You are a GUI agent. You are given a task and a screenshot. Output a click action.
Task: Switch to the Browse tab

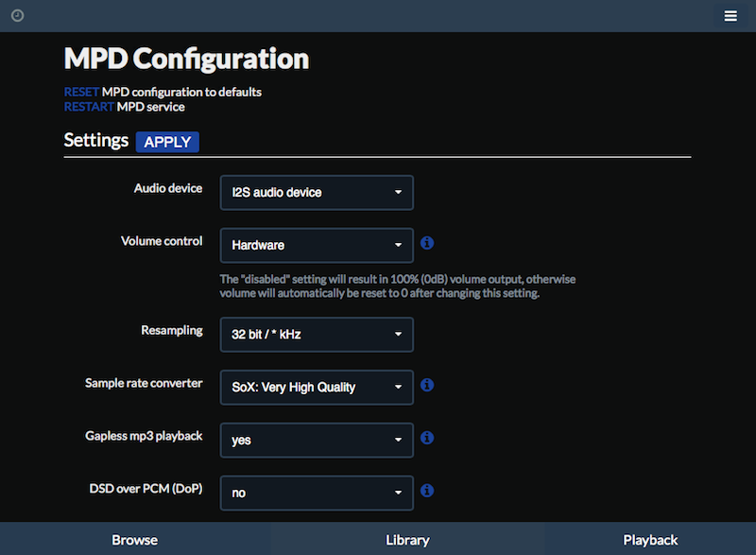[x=135, y=540]
